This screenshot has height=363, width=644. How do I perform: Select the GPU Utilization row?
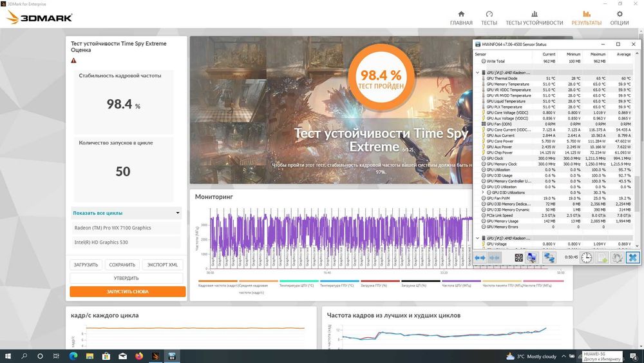(x=553, y=170)
